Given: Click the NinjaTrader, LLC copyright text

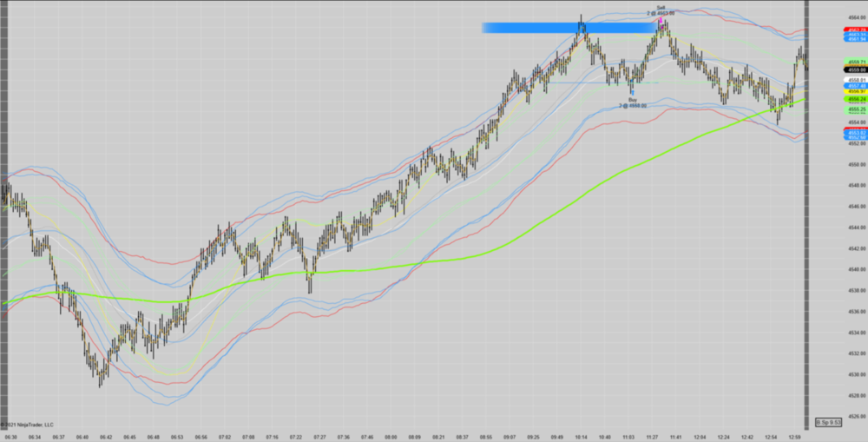Looking at the screenshot, I should coord(27,425).
